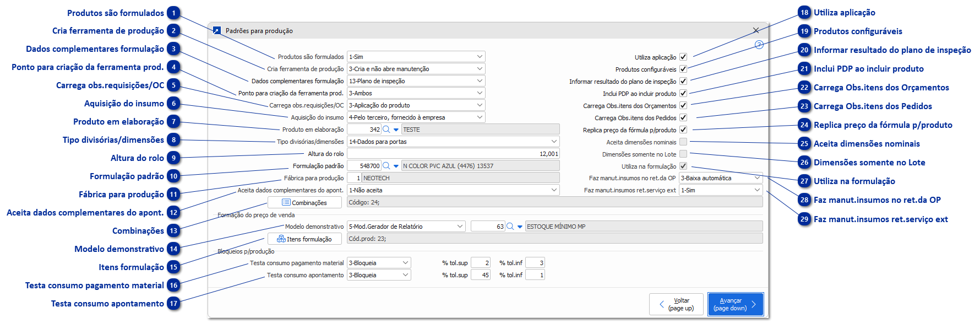Uncheck the Utiliza aplicação checkbox
Image resolution: width=980 pixels, height=323 pixels.
coord(683,57)
